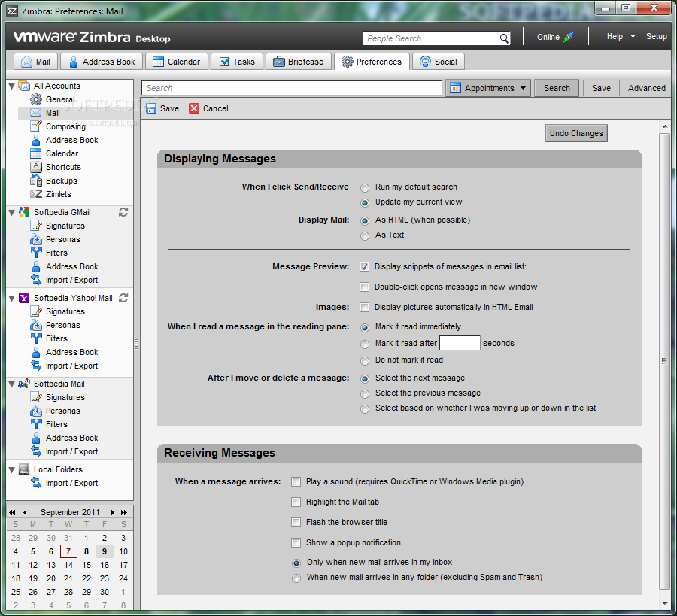
Task: Enable Show a popup notification
Action: click(x=296, y=542)
